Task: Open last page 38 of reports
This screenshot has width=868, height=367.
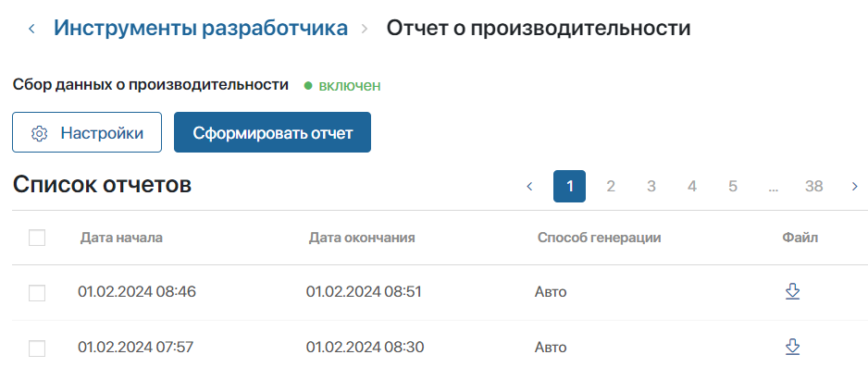Action: coord(813,187)
